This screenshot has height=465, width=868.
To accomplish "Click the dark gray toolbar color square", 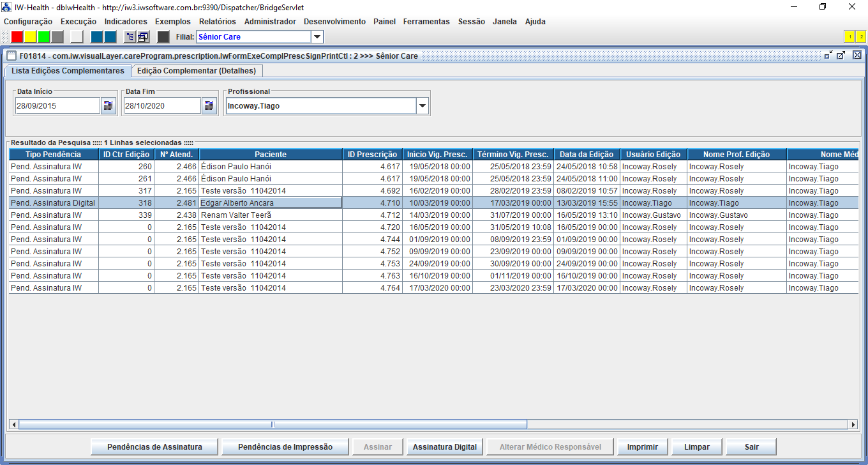I will click(163, 37).
